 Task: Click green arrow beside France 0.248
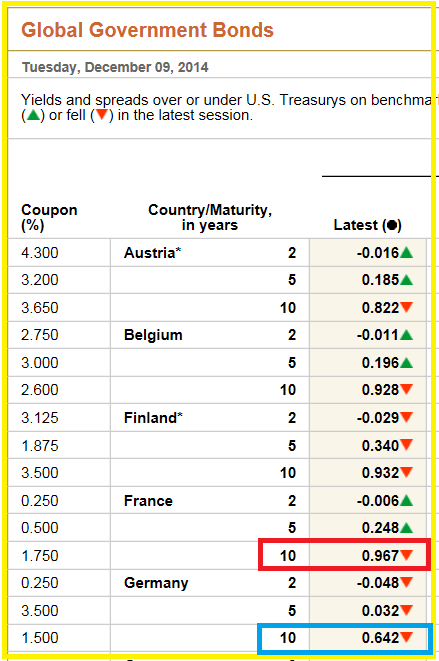pyautogui.click(x=407, y=527)
